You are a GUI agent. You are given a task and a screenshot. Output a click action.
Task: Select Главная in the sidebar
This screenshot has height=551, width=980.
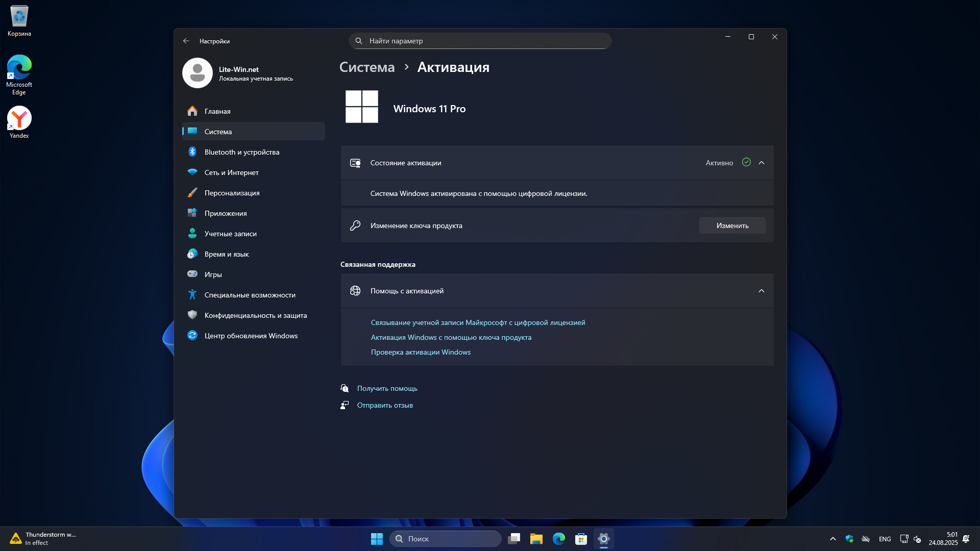[x=217, y=111]
